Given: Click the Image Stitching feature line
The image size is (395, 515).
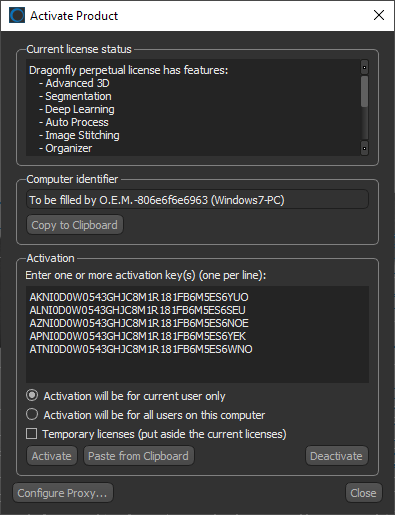Looking at the screenshot, I should (79, 135).
